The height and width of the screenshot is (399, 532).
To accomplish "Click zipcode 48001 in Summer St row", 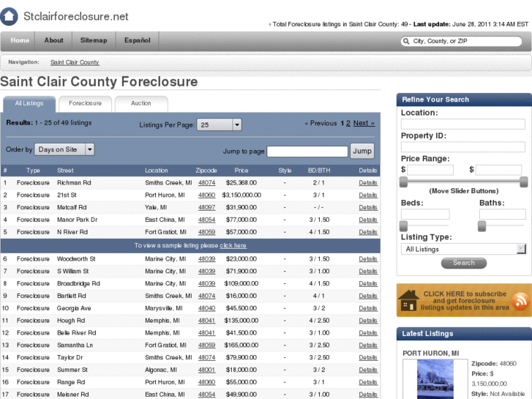I will 207,370.
